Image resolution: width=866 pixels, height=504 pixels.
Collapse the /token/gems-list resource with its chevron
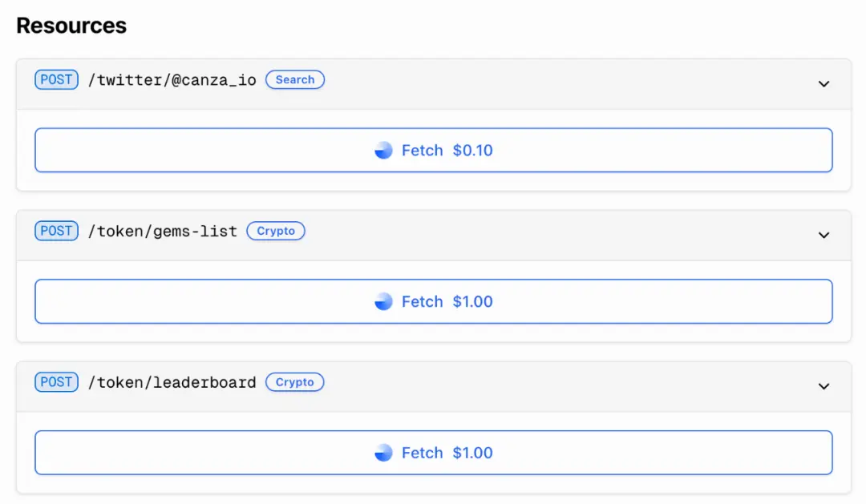tap(824, 235)
